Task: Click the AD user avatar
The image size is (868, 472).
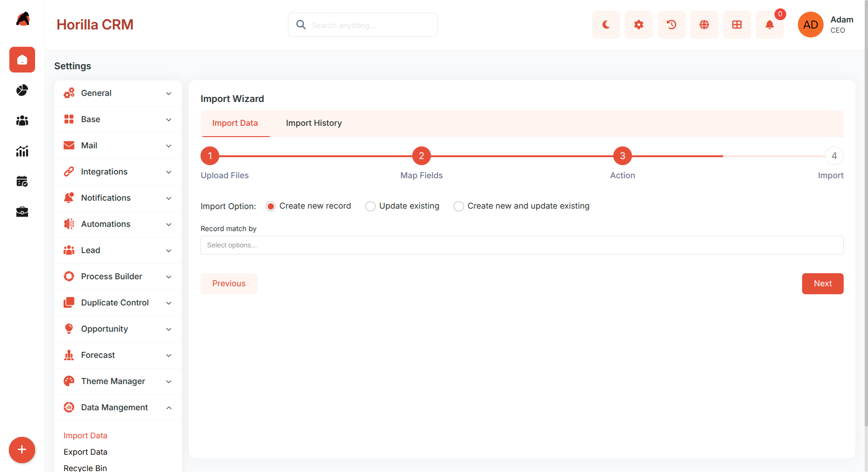Action: 811,25
